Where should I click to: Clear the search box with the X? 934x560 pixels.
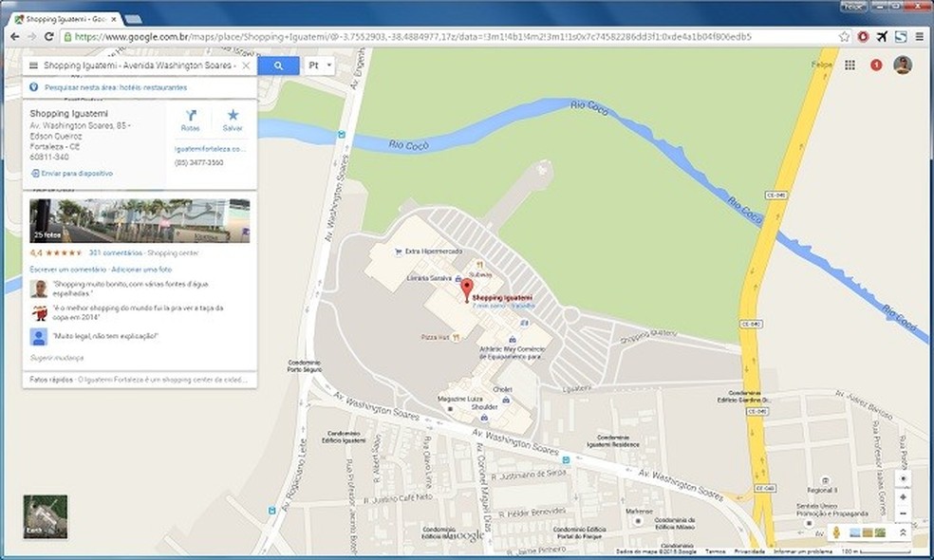[x=246, y=65]
